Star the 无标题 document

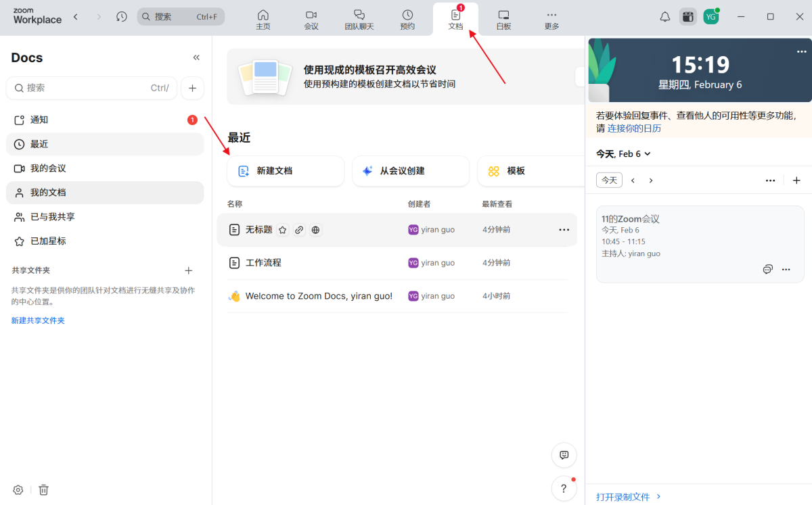pos(283,230)
